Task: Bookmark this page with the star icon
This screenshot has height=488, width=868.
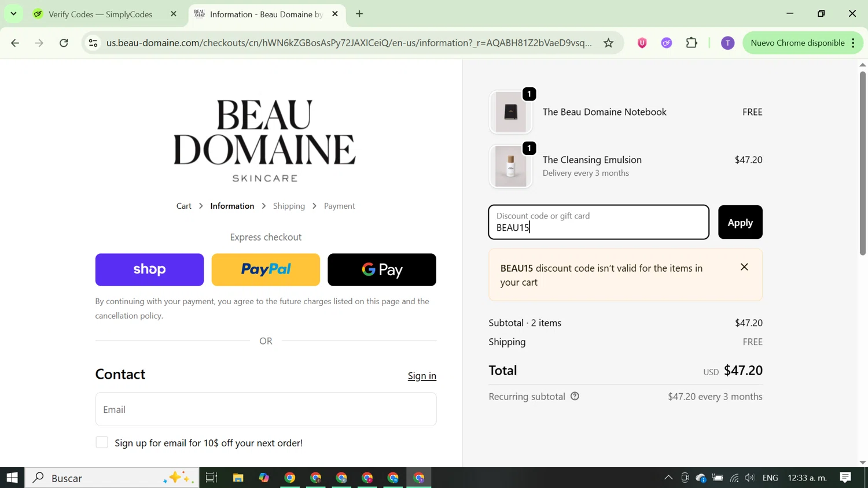Action: (608, 43)
